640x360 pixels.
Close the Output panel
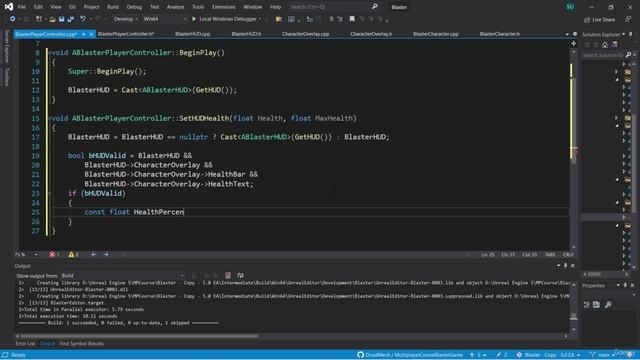tap(573, 266)
